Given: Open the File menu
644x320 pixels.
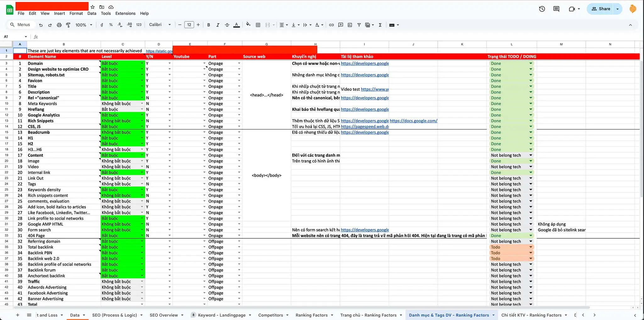Looking at the screenshot, I should pos(21,14).
